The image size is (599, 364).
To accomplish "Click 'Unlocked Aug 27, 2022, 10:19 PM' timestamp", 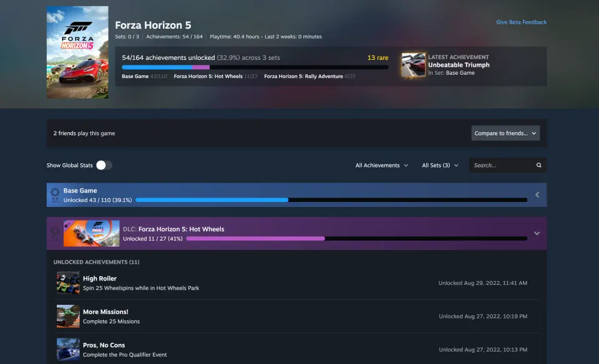I will pos(483,316).
